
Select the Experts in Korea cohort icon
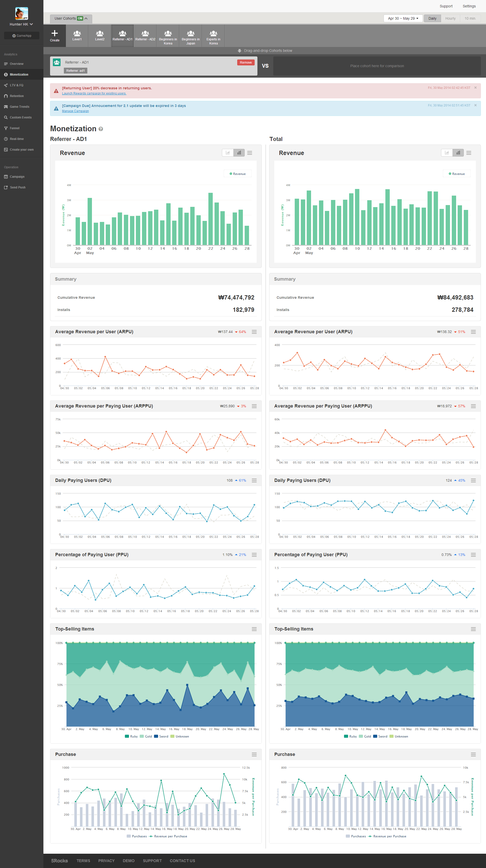click(x=213, y=34)
